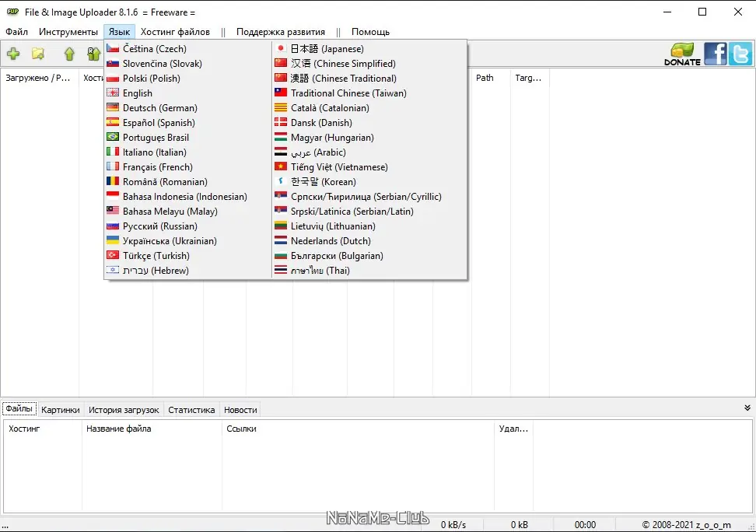Open Поддержка развития menu
The image size is (756, 532).
pos(281,32)
